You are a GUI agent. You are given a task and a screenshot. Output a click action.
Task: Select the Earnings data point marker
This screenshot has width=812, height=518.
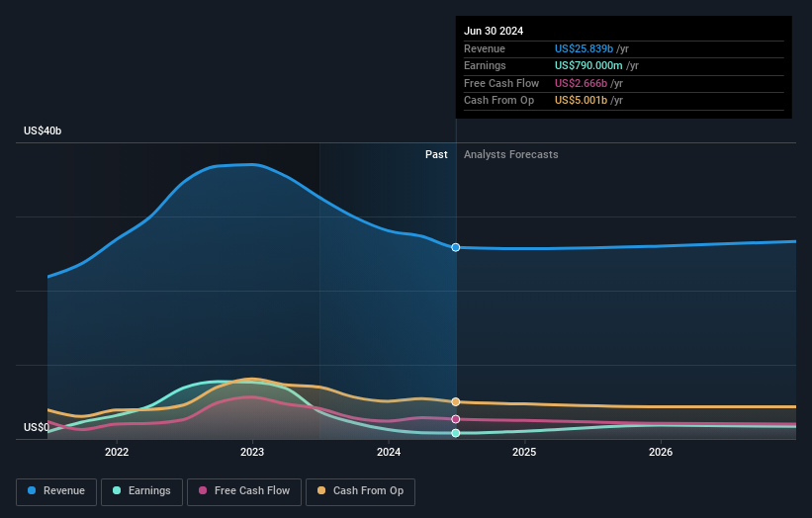(456, 433)
